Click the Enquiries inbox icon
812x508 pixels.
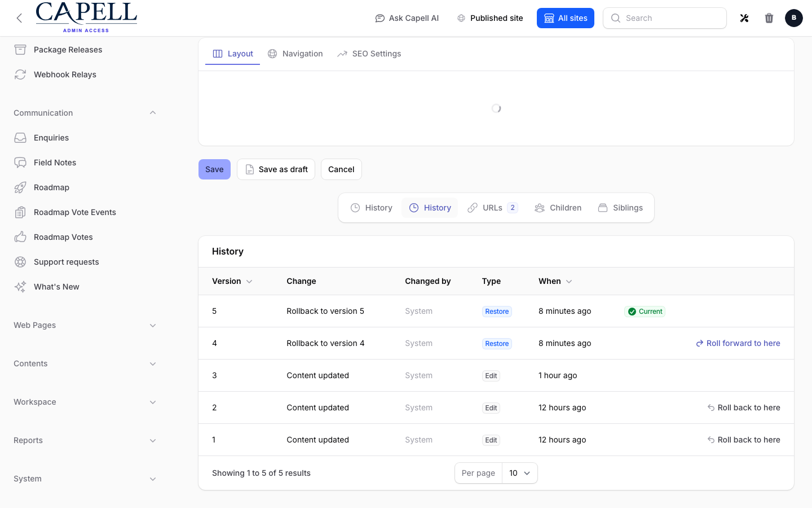coord(20,138)
